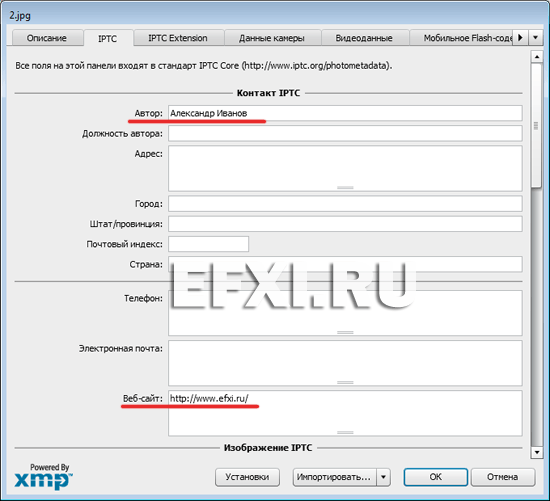The width and height of the screenshot is (550, 501).
Task: Go to the Видеоданные tab
Action: pos(364,38)
